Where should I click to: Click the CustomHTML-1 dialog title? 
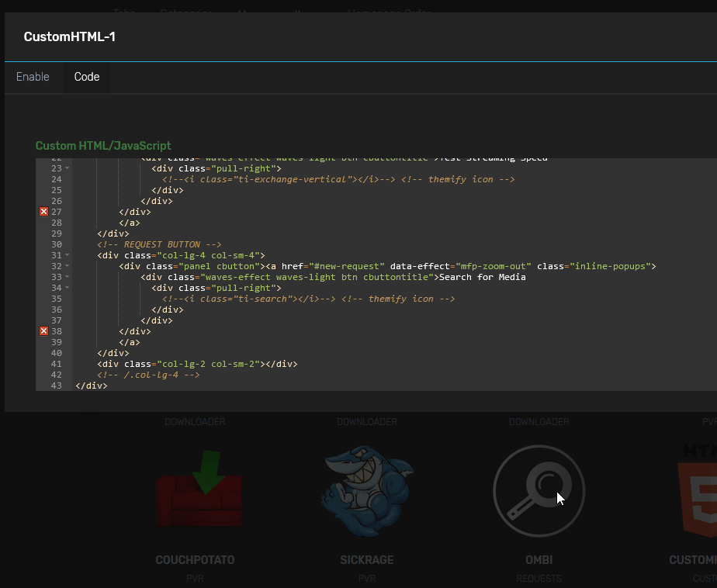pos(70,36)
